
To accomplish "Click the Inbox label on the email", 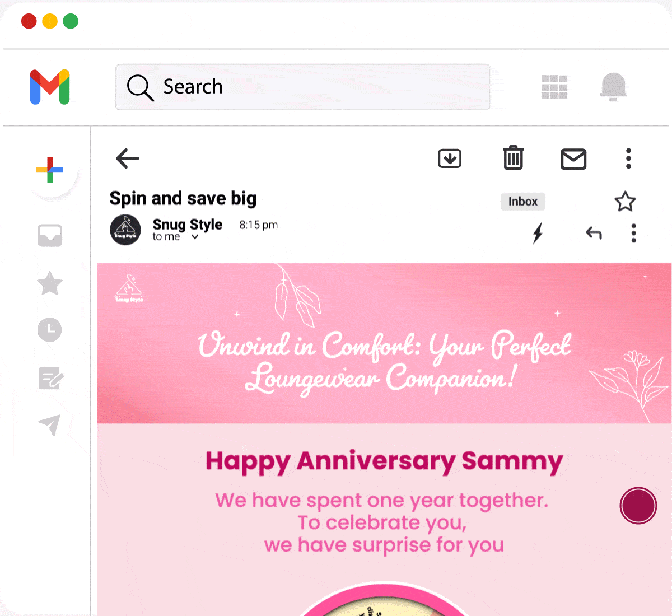I will tap(522, 202).
